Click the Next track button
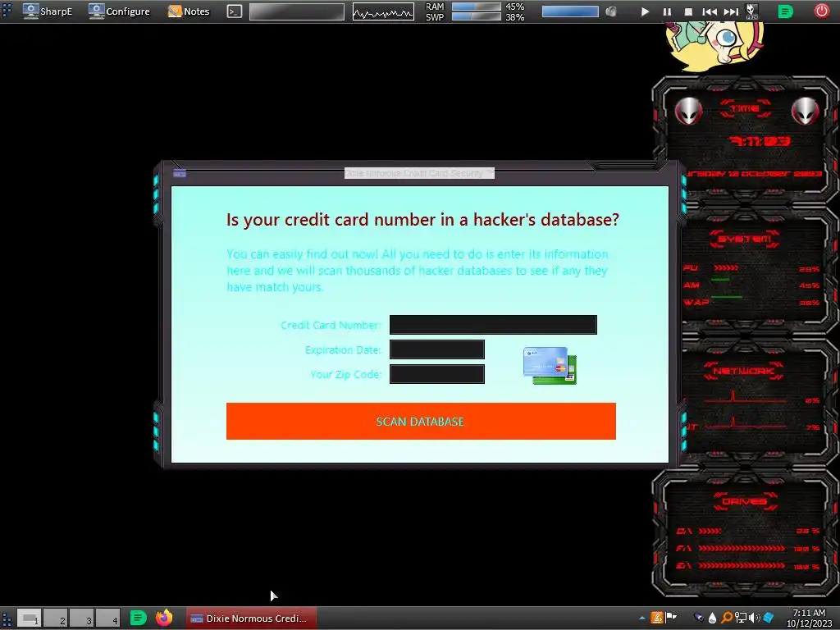The width and height of the screenshot is (840, 630). 731,11
